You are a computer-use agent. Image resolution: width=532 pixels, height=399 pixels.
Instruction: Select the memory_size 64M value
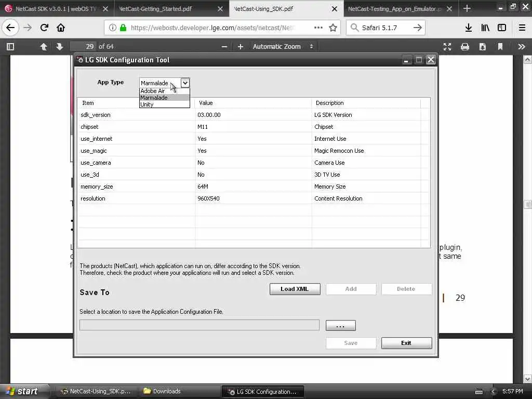coord(203,187)
